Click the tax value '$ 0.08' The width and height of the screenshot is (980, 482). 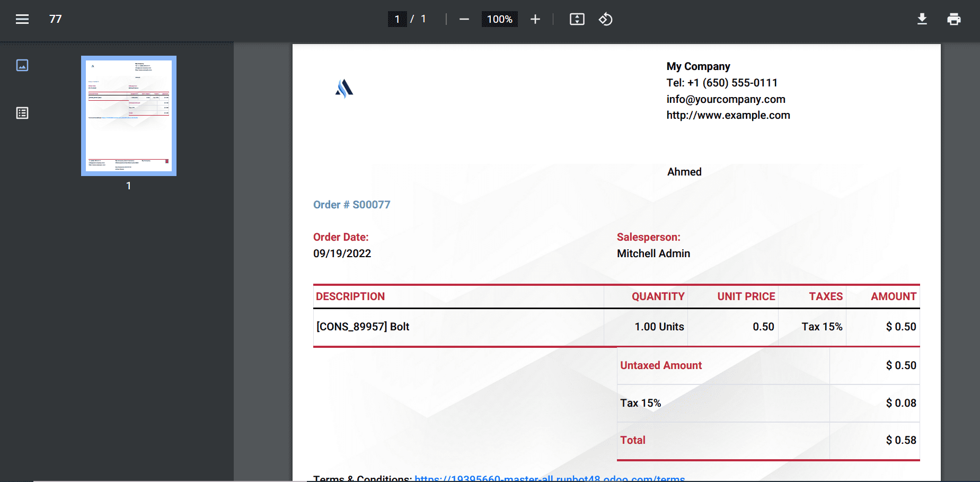pyautogui.click(x=901, y=403)
